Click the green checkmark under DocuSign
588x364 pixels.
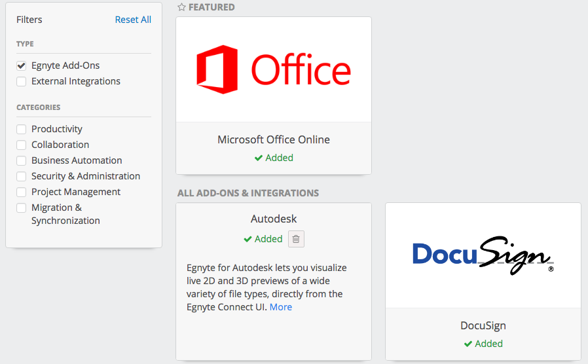tap(468, 344)
